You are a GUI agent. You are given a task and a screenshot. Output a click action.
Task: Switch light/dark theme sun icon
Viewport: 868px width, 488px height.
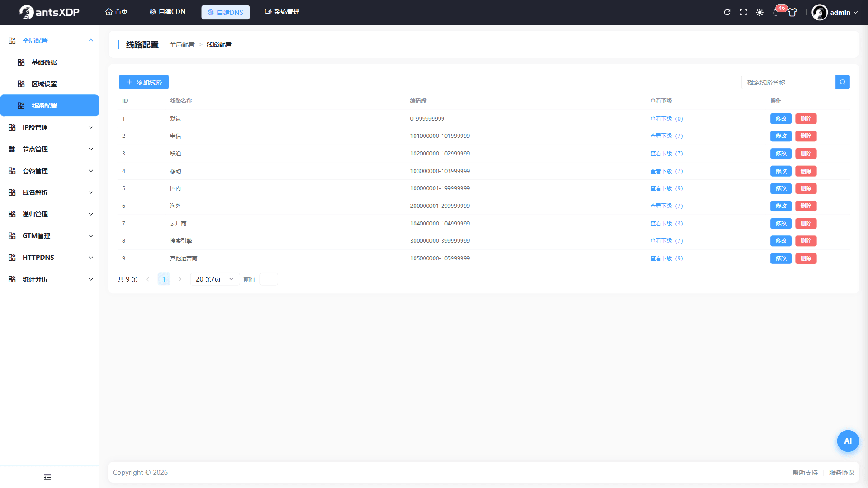(760, 12)
